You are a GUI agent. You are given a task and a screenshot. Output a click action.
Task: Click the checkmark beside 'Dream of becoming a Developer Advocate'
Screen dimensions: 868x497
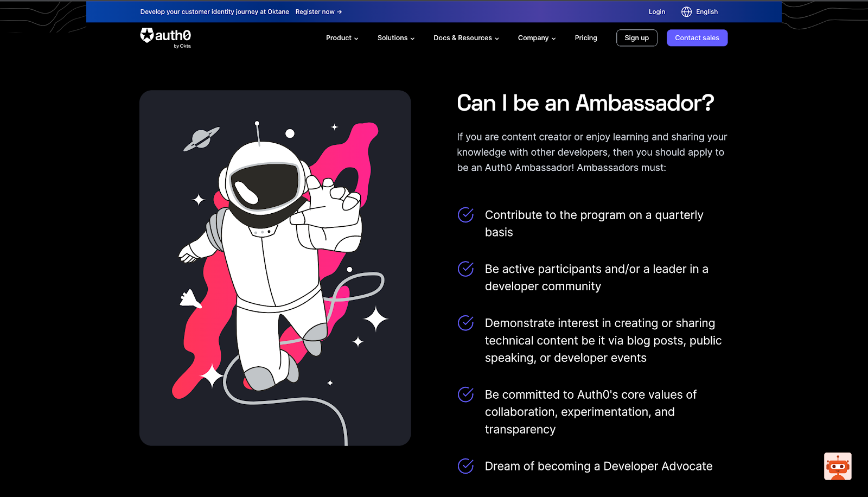(x=465, y=466)
